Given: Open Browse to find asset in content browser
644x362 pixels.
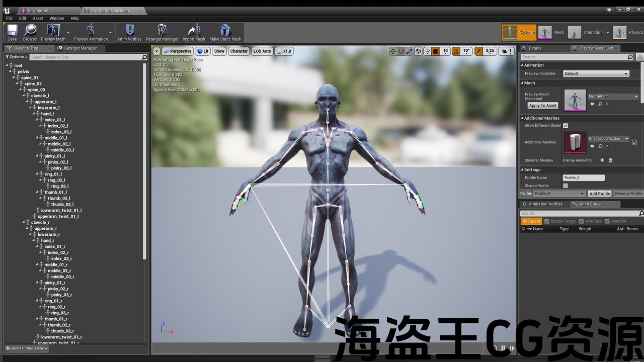Looking at the screenshot, I should [30, 32].
